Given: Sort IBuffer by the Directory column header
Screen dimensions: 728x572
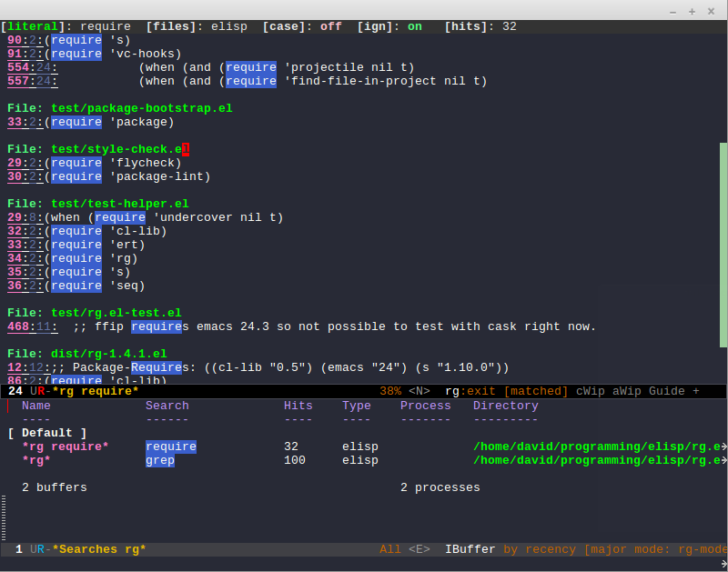Looking at the screenshot, I should coord(505,406).
